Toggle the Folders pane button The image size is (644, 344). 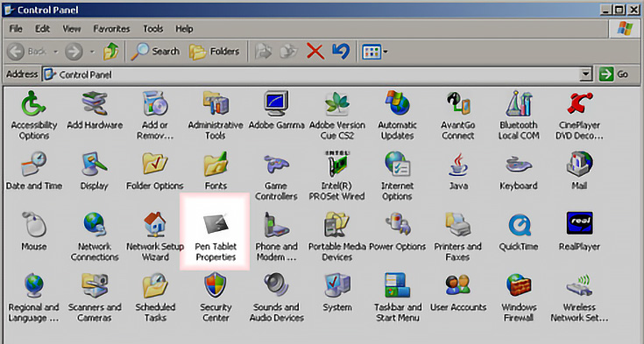215,52
